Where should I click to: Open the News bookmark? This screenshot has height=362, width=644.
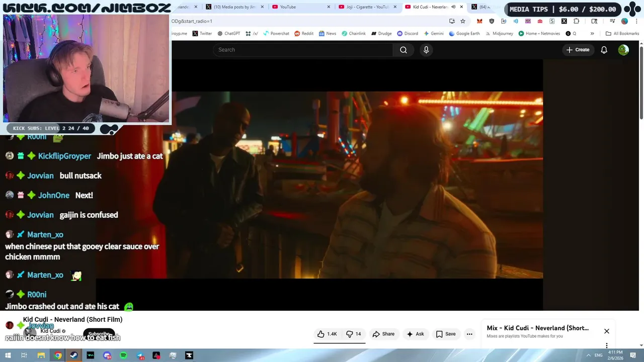327,34
